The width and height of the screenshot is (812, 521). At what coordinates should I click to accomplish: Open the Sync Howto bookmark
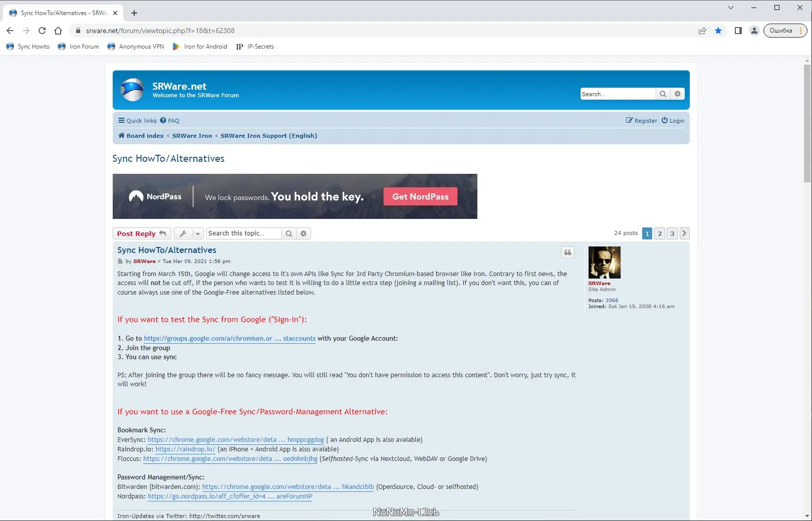click(x=28, y=47)
